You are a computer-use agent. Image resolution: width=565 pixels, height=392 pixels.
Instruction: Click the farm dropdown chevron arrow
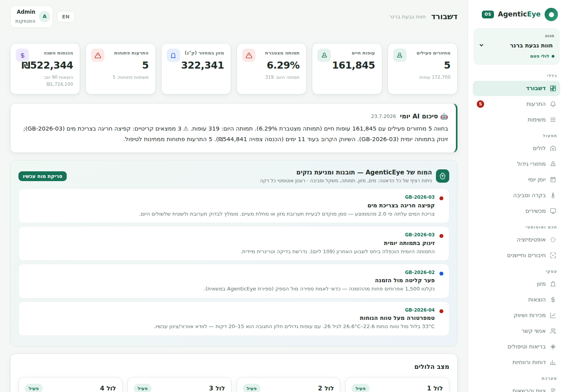coord(481,45)
